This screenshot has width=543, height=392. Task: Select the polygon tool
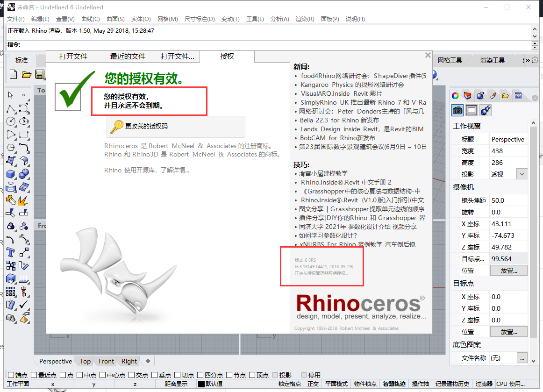tap(11, 148)
